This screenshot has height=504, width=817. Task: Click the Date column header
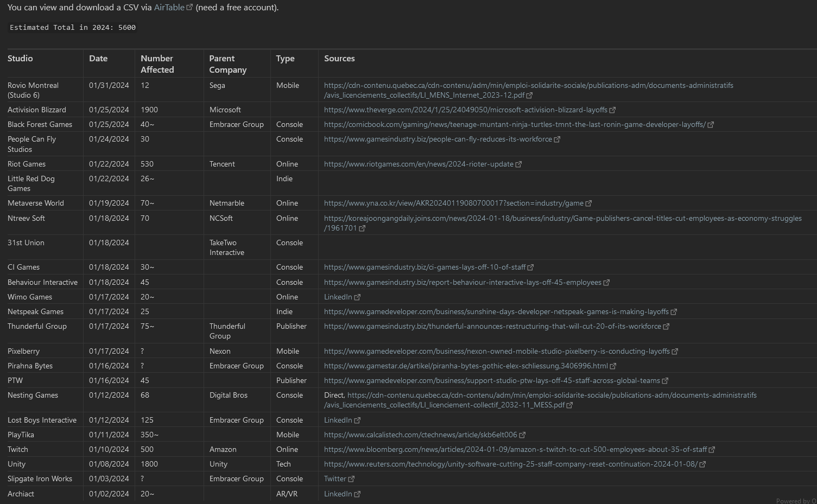click(x=98, y=58)
